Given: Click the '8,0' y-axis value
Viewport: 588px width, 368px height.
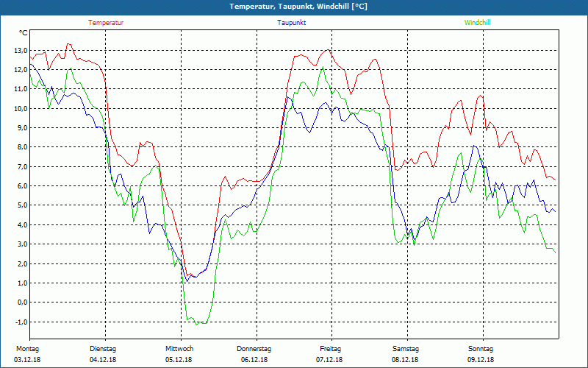Looking at the screenshot, I should pos(22,147).
